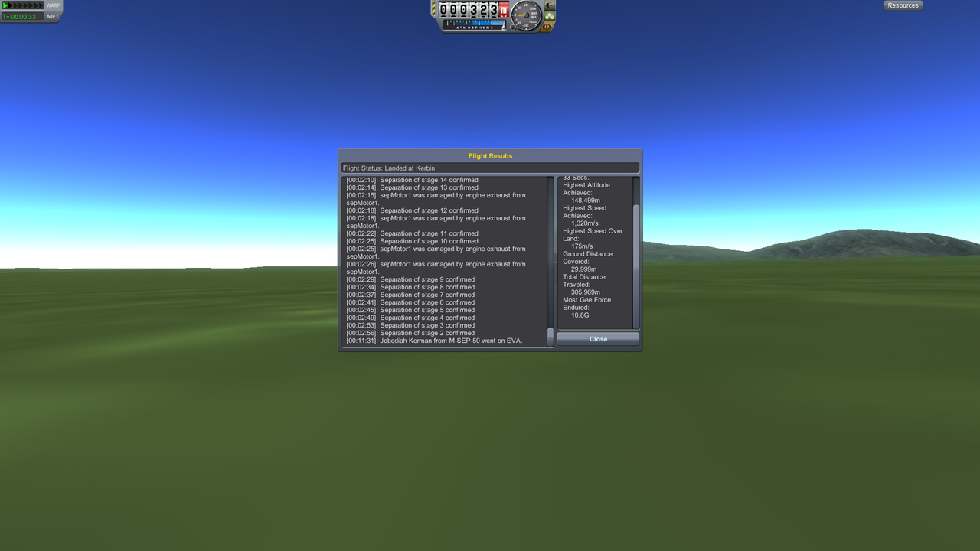Image resolution: width=980 pixels, height=551 pixels.
Task: Click the flight log's vertical scrollbar handle
Action: click(x=550, y=337)
